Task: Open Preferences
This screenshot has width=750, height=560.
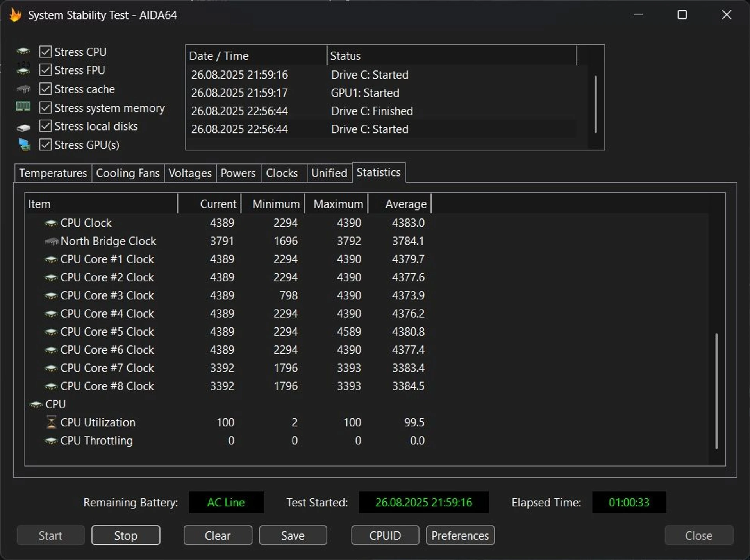Action: click(460, 535)
